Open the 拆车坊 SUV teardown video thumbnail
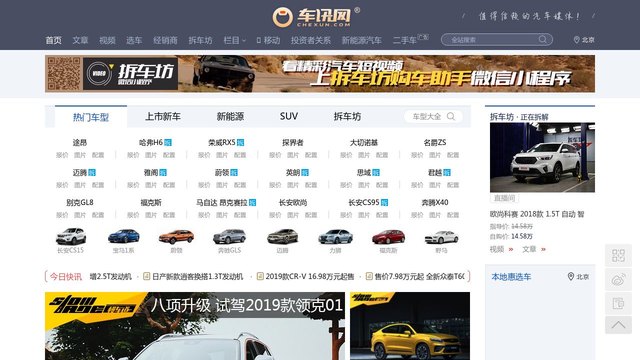Image resolution: width=640 pixels, height=360 pixels. pos(542,157)
